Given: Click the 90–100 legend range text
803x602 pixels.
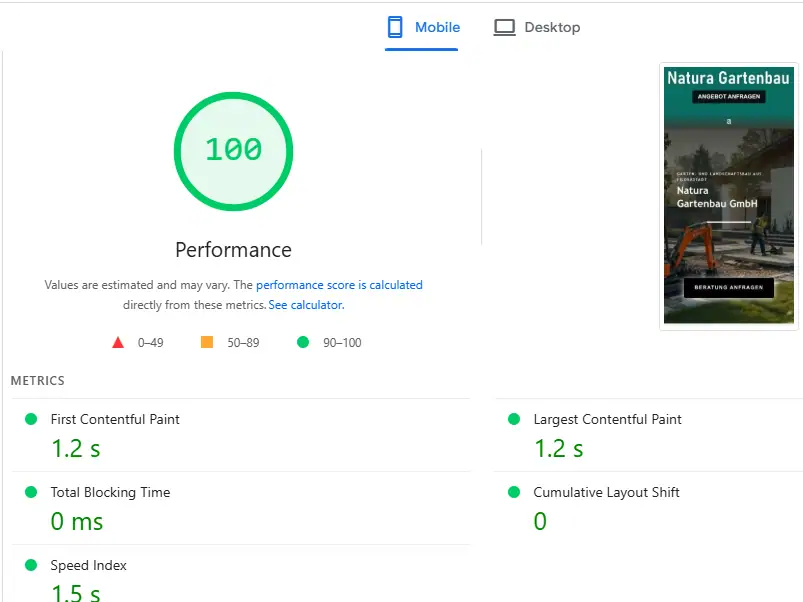Looking at the screenshot, I should point(342,342).
